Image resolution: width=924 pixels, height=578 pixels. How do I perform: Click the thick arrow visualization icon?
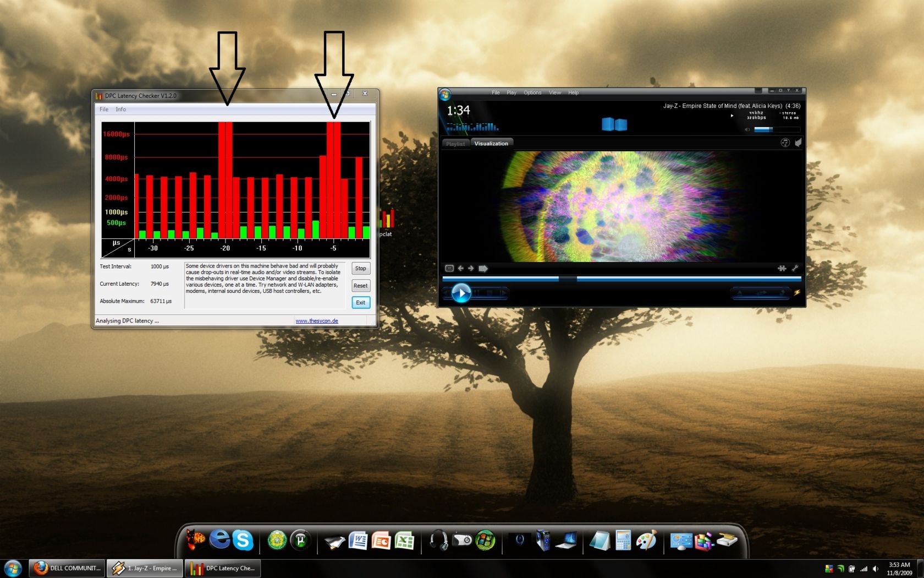point(483,269)
